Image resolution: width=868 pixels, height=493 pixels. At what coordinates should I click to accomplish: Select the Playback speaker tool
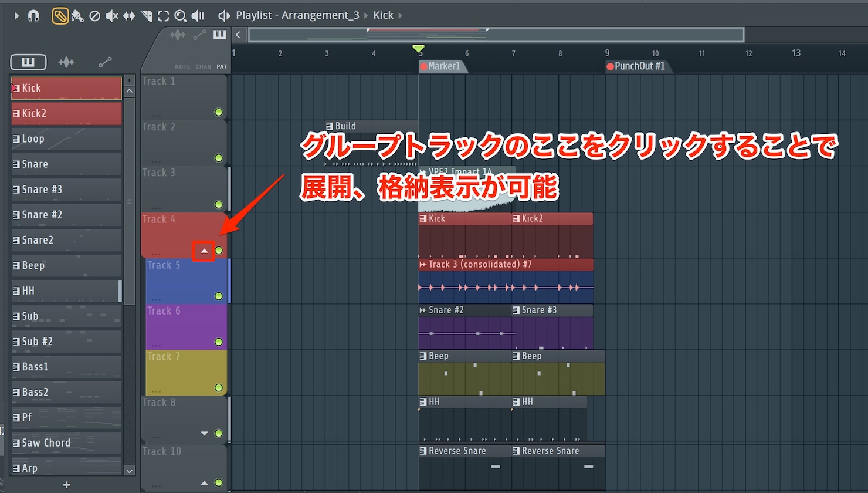point(198,16)
